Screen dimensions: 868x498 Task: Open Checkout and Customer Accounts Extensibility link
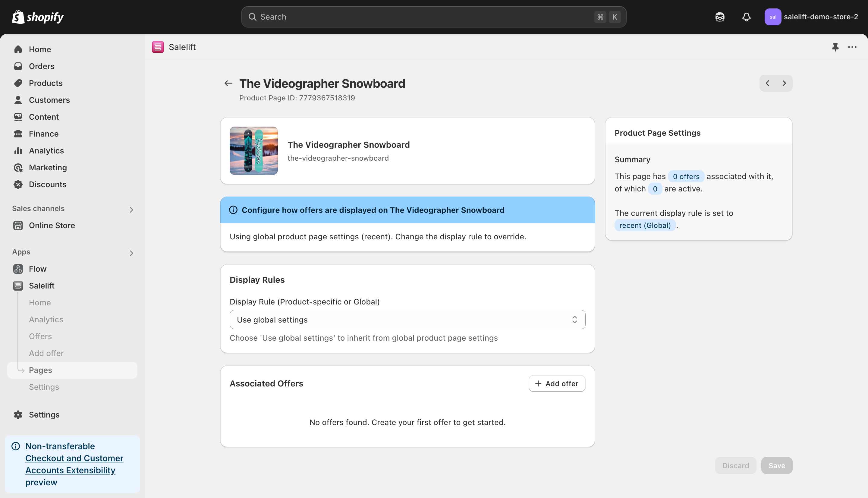(x=74, y=464)
